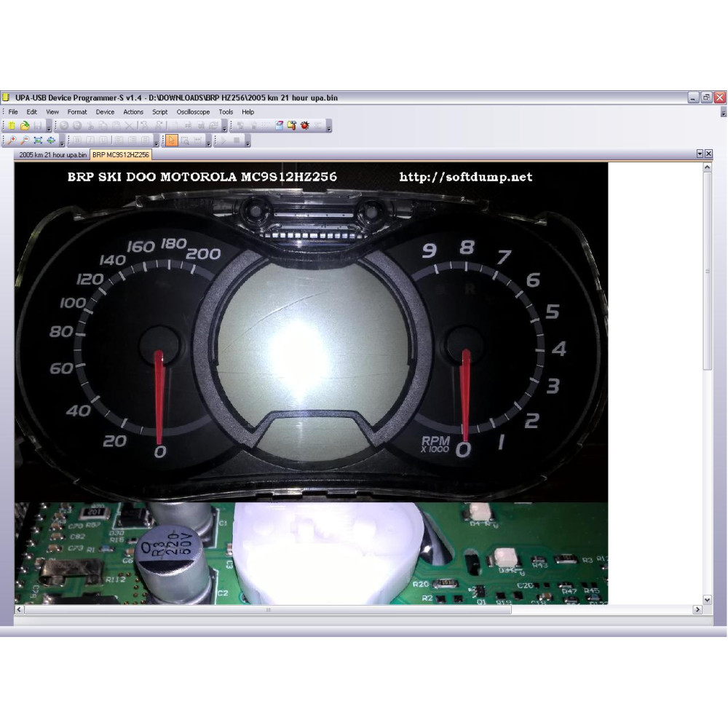Screen dimensions: 728x728
Task: Click the align left icon
Action: coord(119,141)
